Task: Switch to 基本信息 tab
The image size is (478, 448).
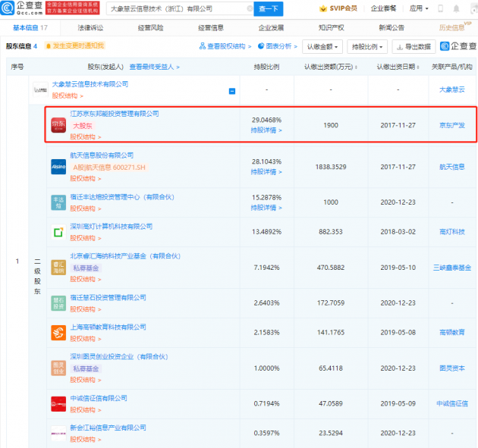Action: click(30, 28)
